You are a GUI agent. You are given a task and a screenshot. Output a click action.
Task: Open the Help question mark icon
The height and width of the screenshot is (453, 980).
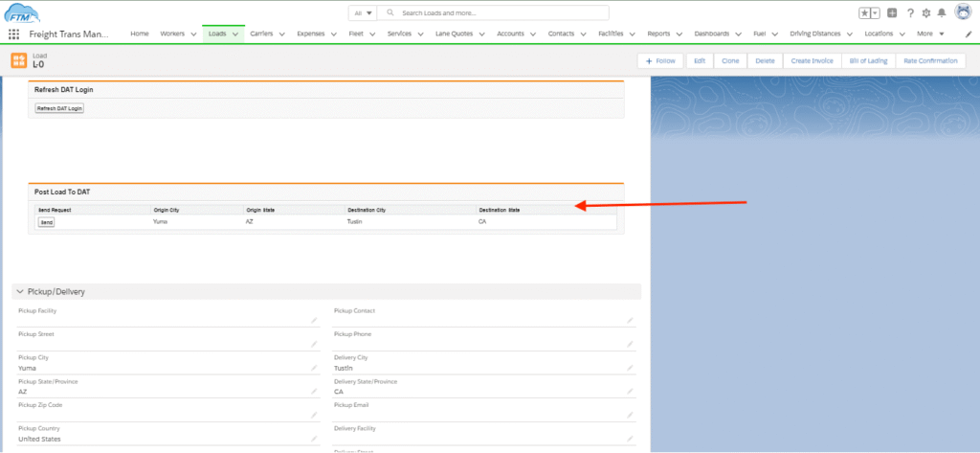(x=909, y=13)
